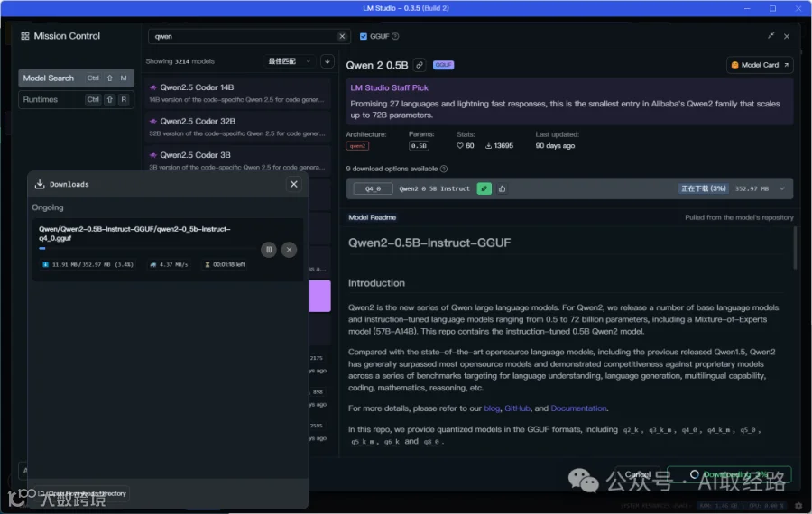Click Open Downloads Directory button
Viewport: 812px width, 514px height.
pos(83,494)
